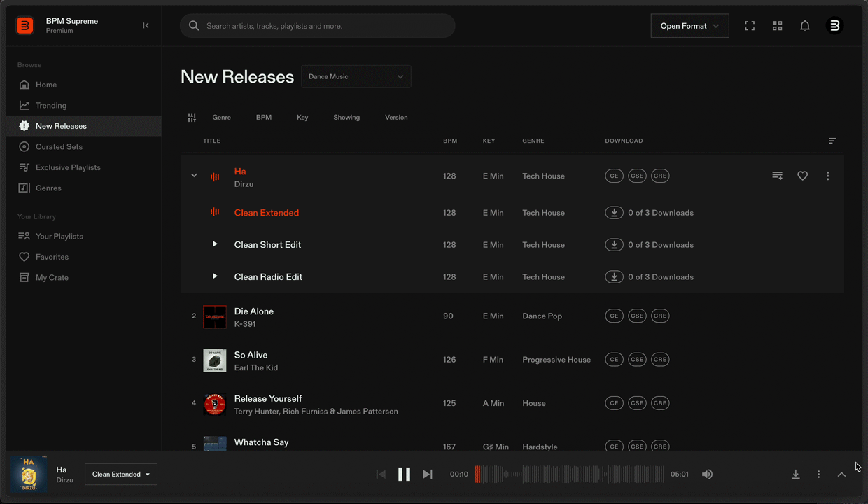The width and height of the screenshot is (868, 504).
Task: Open the Whatcha Say track title
Action: (262, 442)
